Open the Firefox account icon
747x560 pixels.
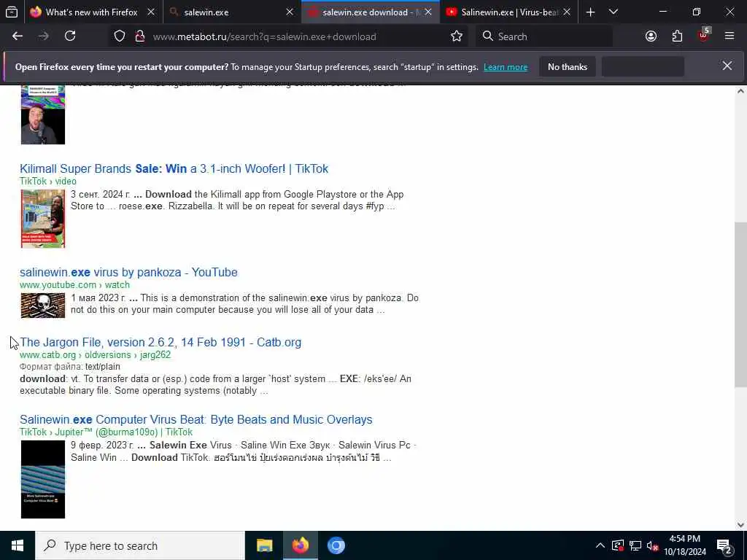coord(651,36)
